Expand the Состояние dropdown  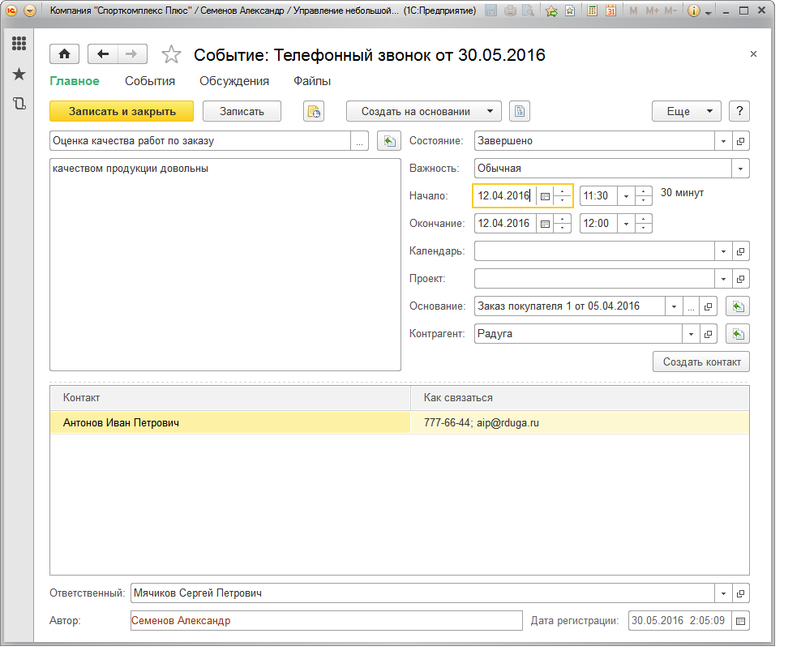point(723,141)
